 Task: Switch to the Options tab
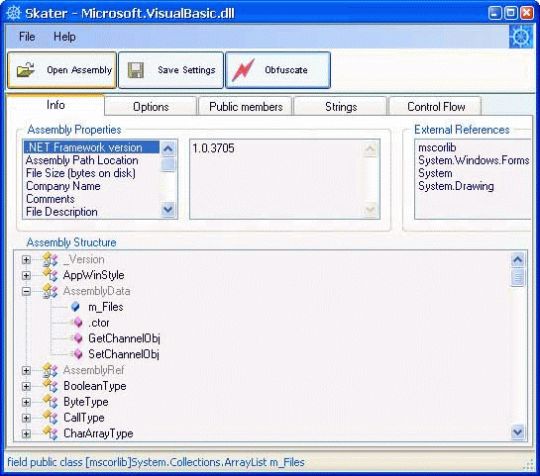tap(151, 106)
